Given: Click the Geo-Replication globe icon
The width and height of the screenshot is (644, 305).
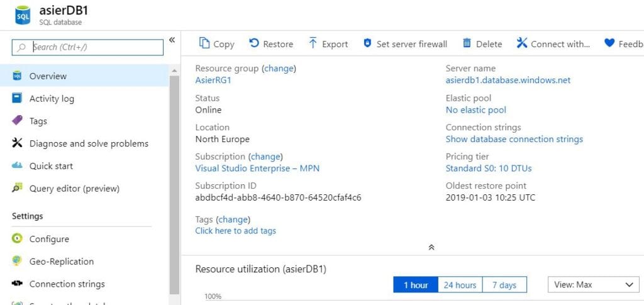Looking at the screenshot, I should (x=17, y=261).
